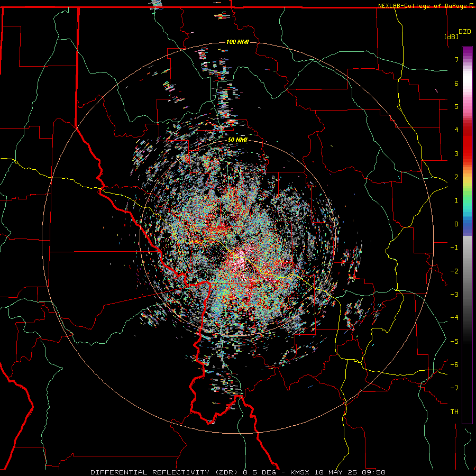Screen dimensions: 476x476
Task: Click the -2 tick label on the color scale
Action: (x=454, y=271)
